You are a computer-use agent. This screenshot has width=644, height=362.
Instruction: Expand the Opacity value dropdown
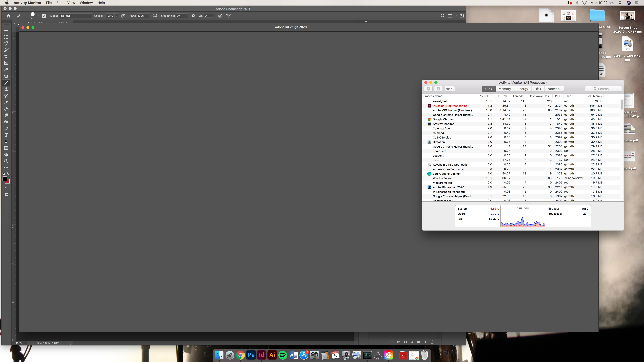click(116, 16)
